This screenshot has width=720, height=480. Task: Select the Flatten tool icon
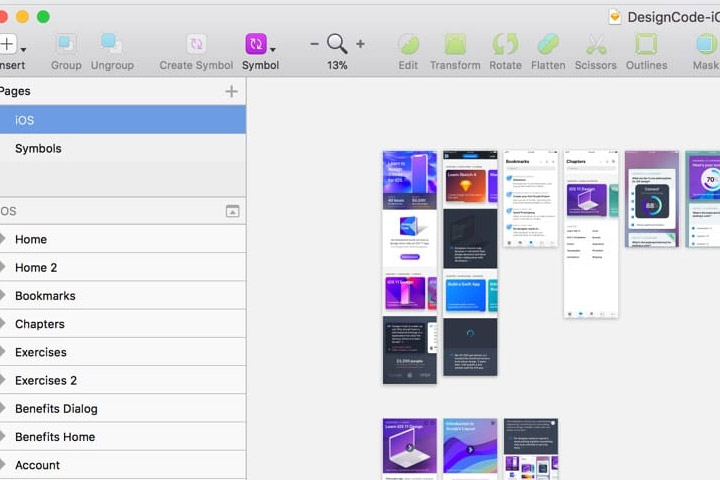[x=548, y=45]
